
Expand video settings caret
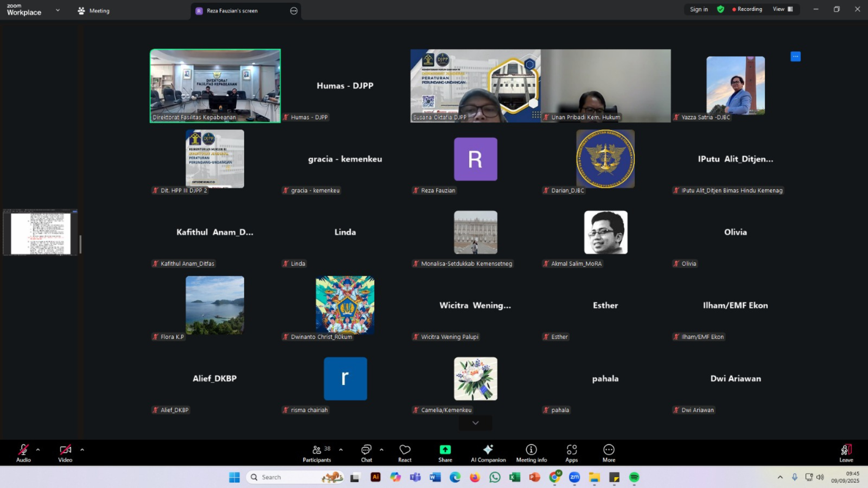82,450
